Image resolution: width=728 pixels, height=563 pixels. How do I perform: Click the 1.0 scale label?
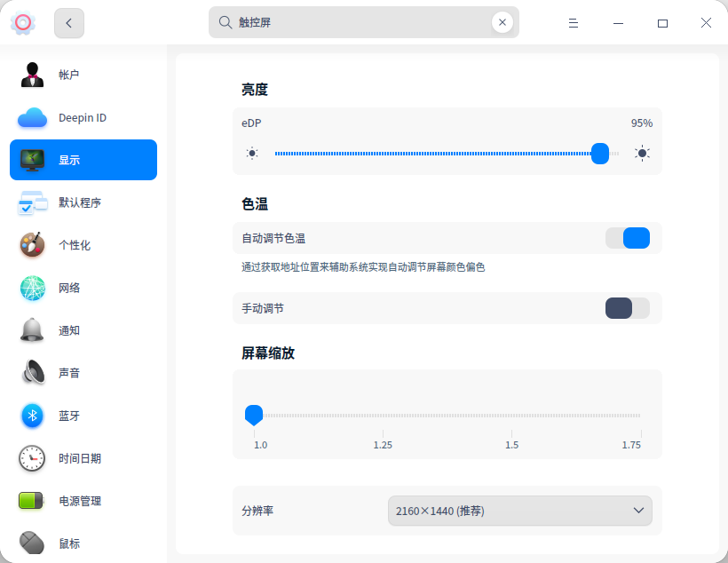(260, 445)
